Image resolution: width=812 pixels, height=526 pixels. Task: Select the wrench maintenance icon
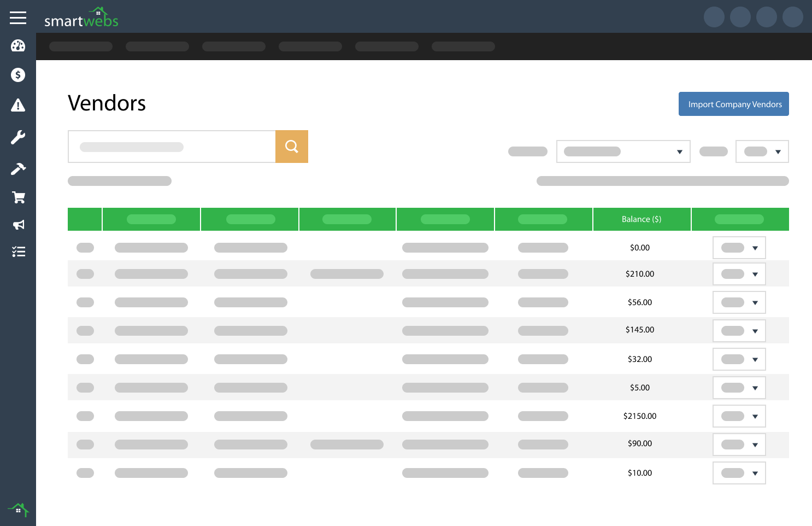point(18,137)
